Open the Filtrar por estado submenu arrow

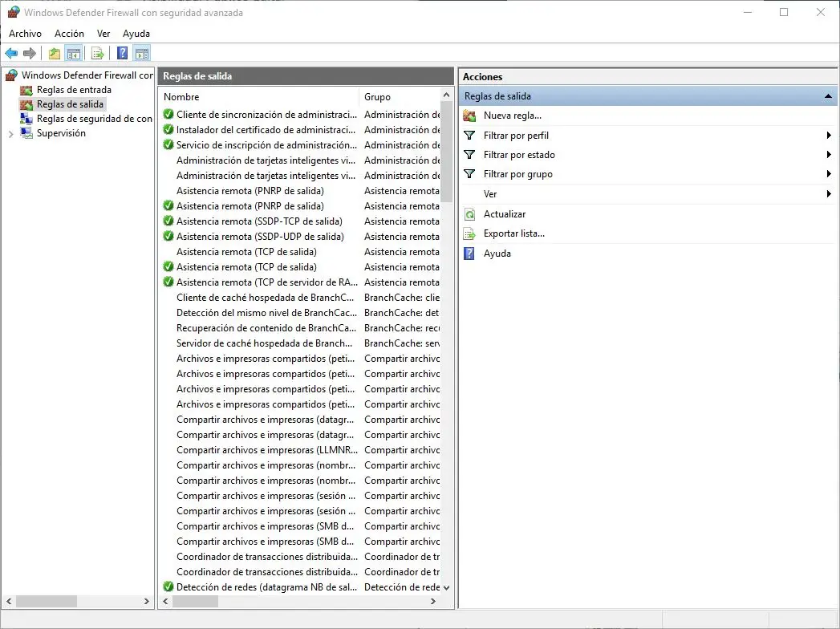coord(829,155)
